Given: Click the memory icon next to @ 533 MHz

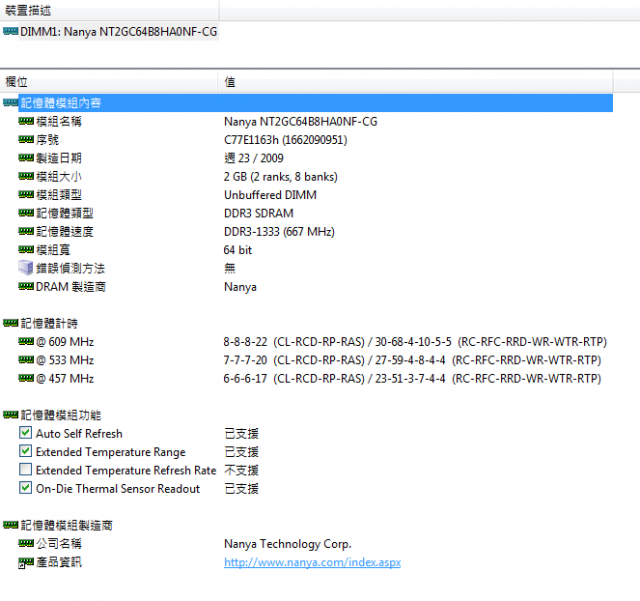Looking at the screenshot, I should (x=26, y=360).
